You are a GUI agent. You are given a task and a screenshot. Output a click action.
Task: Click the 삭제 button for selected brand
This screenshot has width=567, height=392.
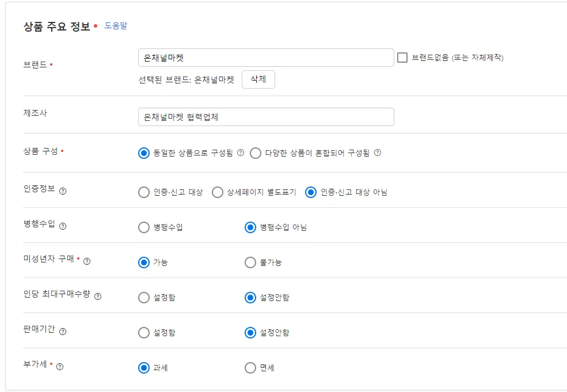(258, 79)
